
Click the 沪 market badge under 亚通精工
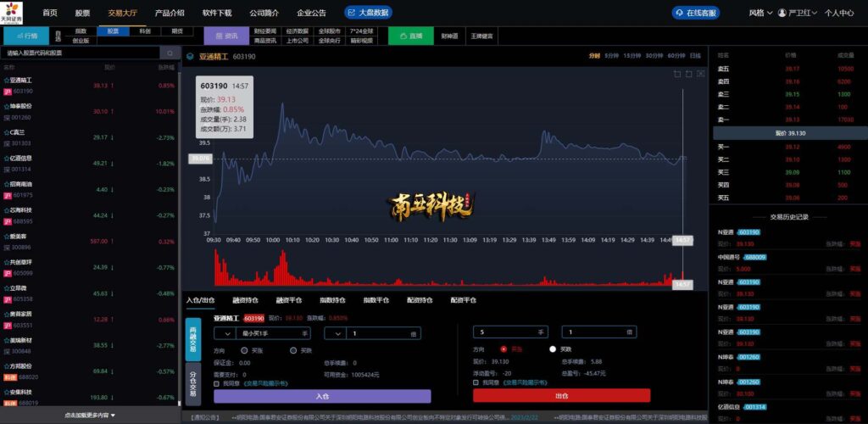tap(7, 92)
